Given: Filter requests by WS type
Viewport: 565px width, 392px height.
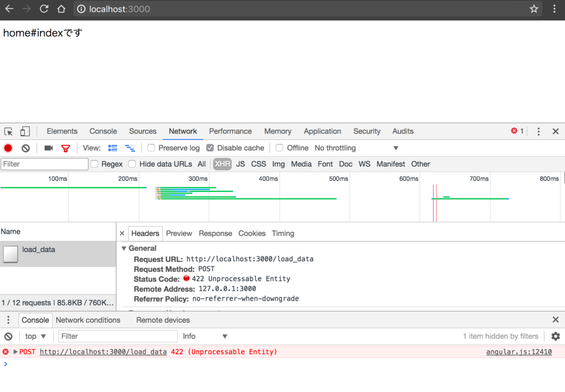Looking at the screenshot, I should (x=364, y=164).
